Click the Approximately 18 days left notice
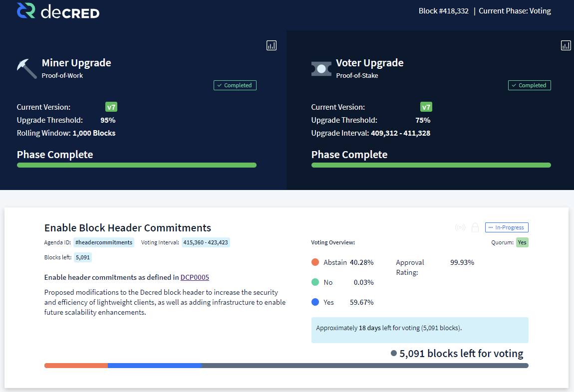Screen dimensions: 574x392 (x=420, y=330)
